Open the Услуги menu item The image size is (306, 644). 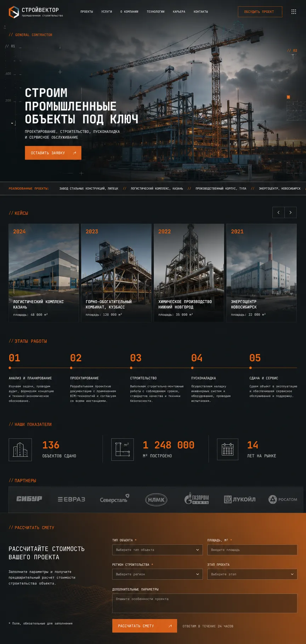click(107, 12)
